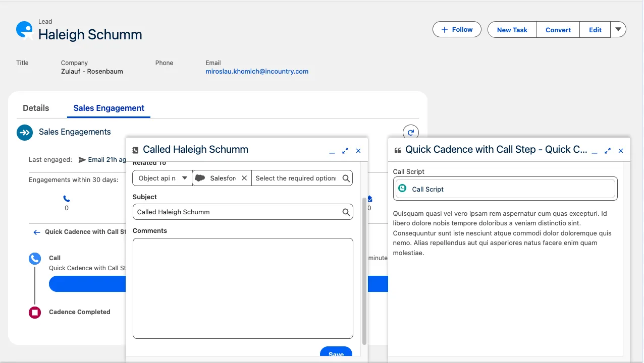Viewport: 644px width, 363px height.
Task: Click the call log panel scrollbar
Action: [x=364, y=271]
